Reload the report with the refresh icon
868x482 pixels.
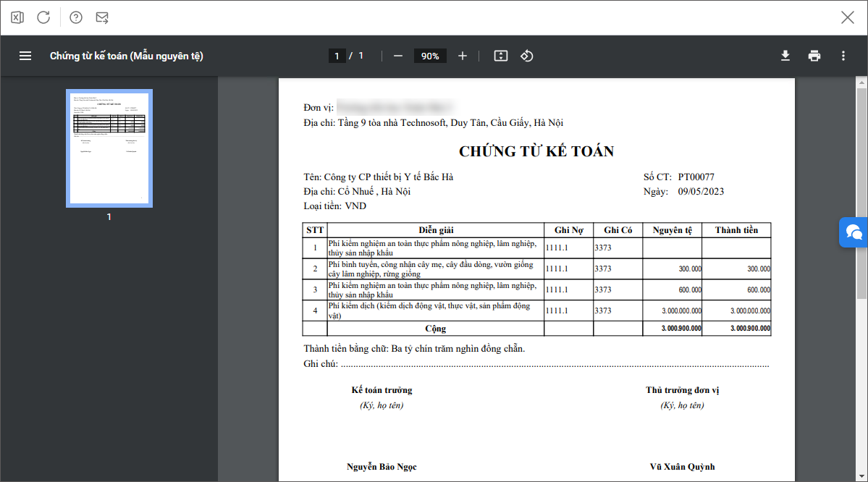(x=43, y=17)
